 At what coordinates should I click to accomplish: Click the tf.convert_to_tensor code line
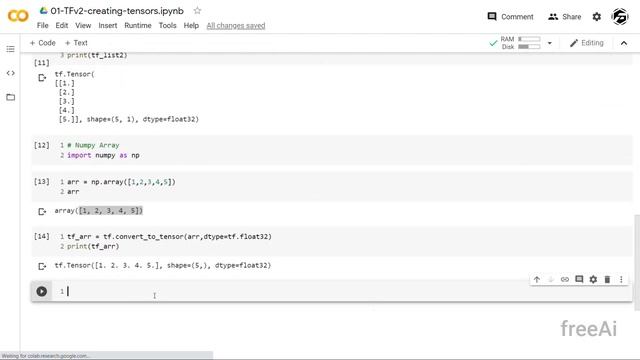coord(169,237)
